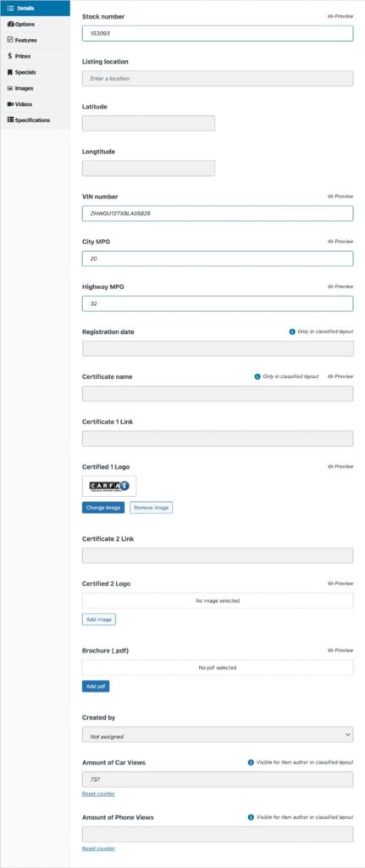This screenshot has width=365, height=868.
Task: Click info icon for Amount of Phone Views
Action: [251, 817]
